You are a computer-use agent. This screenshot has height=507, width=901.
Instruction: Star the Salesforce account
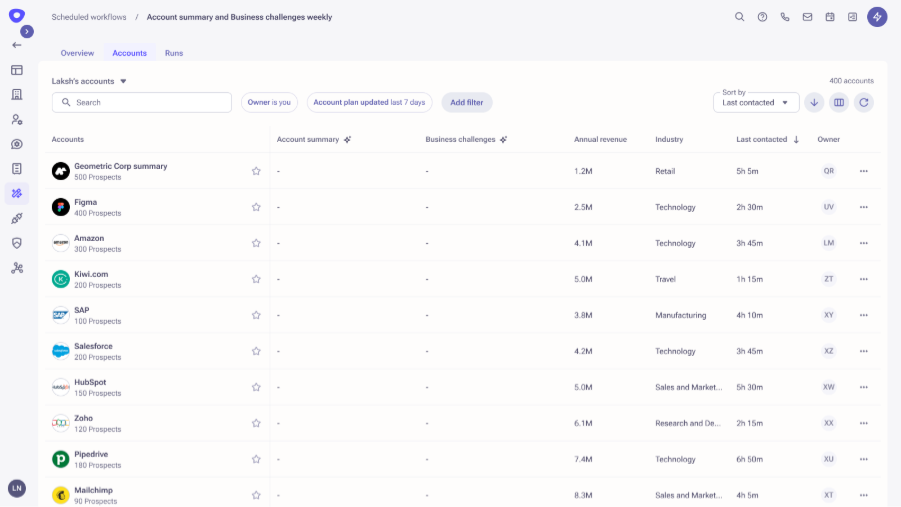(x=256, y=351)
